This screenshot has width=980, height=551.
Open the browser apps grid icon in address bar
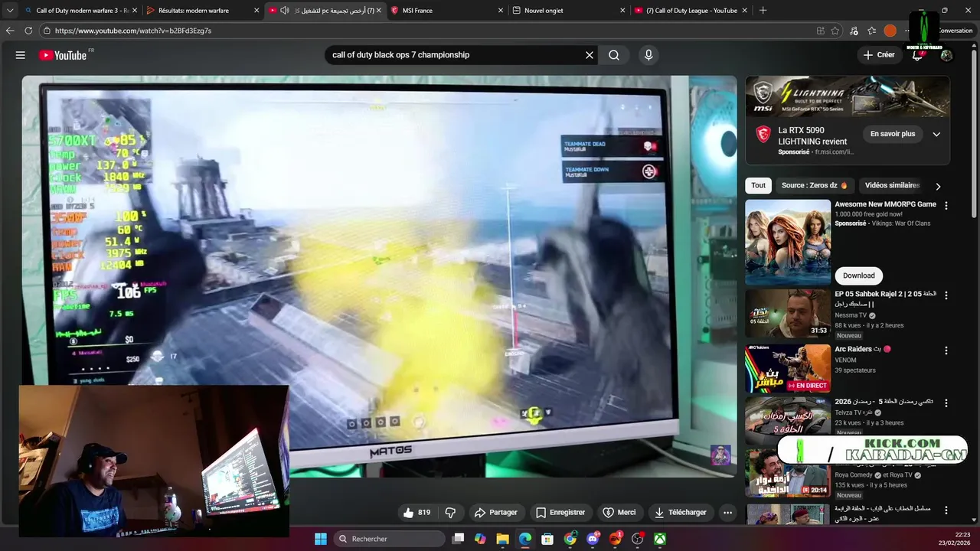tap(821, 31)
